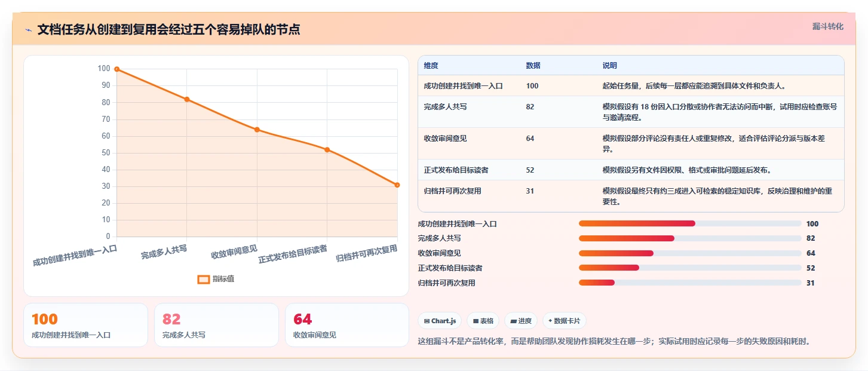Click the 数据卡片 tag chip
868x371 pixels.
pyautogui.click(x=565, y=321)
